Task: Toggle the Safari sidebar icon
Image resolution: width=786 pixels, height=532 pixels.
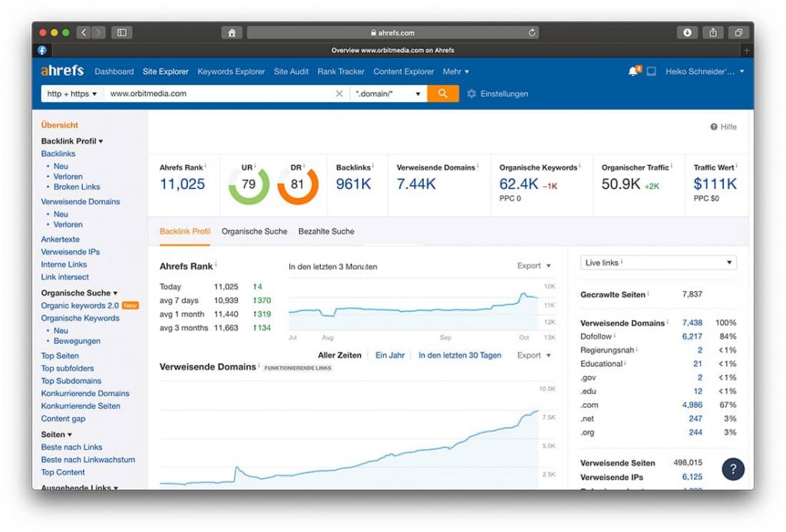Action: click(x=121, y=32)
